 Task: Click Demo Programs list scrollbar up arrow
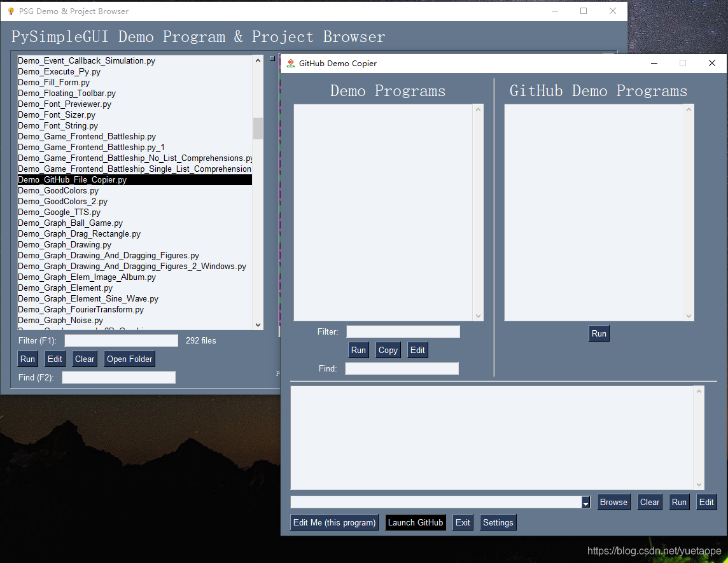point(478,109)
